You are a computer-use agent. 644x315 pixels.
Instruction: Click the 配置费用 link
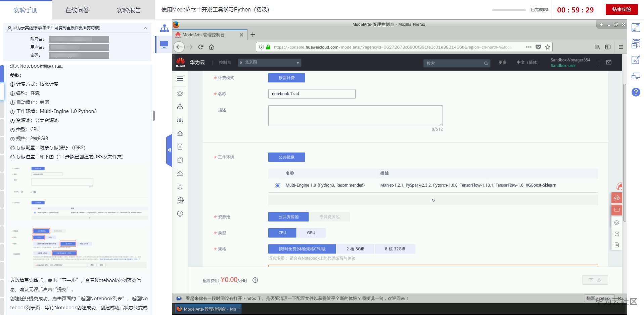tap(211, 281)
